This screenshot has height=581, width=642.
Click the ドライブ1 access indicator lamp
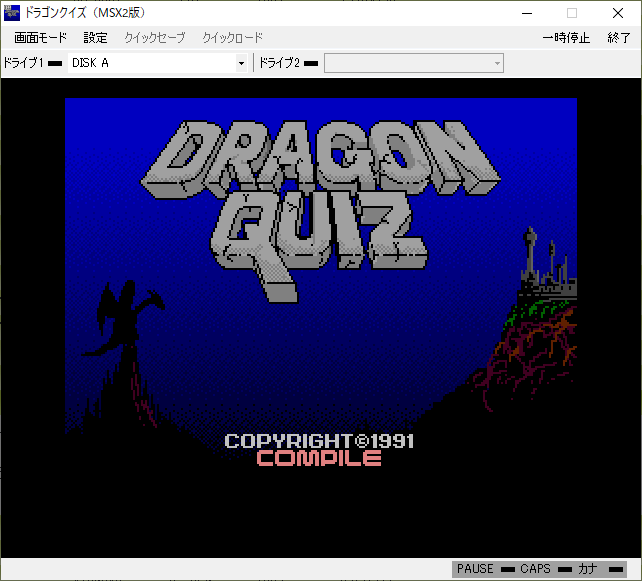55,63
